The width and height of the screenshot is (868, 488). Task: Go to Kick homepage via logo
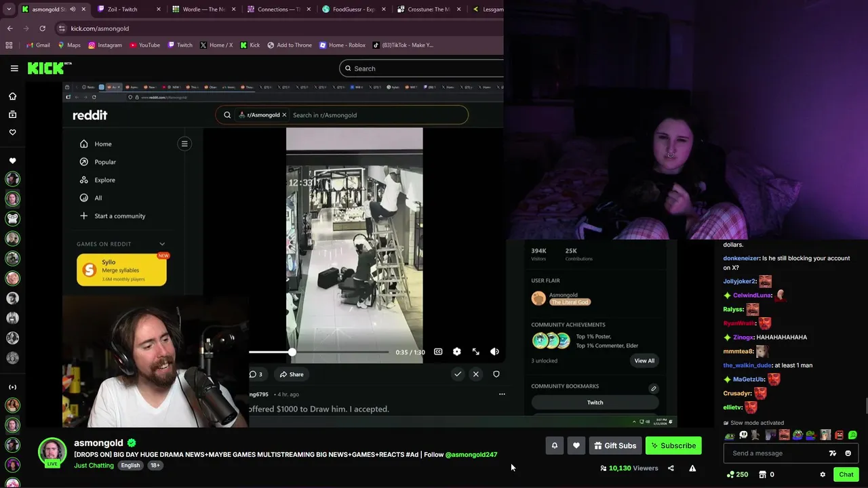pos(49,68)
